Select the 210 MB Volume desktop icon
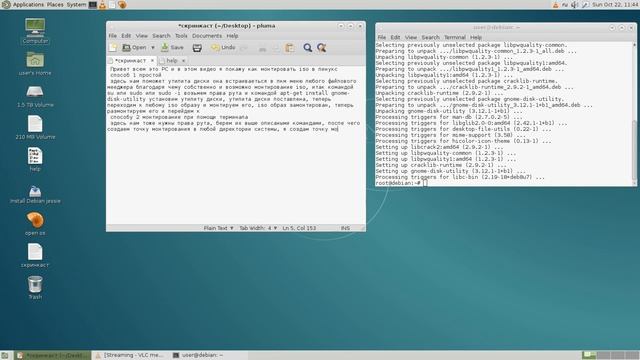Image resolution: width=640 pixels, height=360 pixels. 35,127
